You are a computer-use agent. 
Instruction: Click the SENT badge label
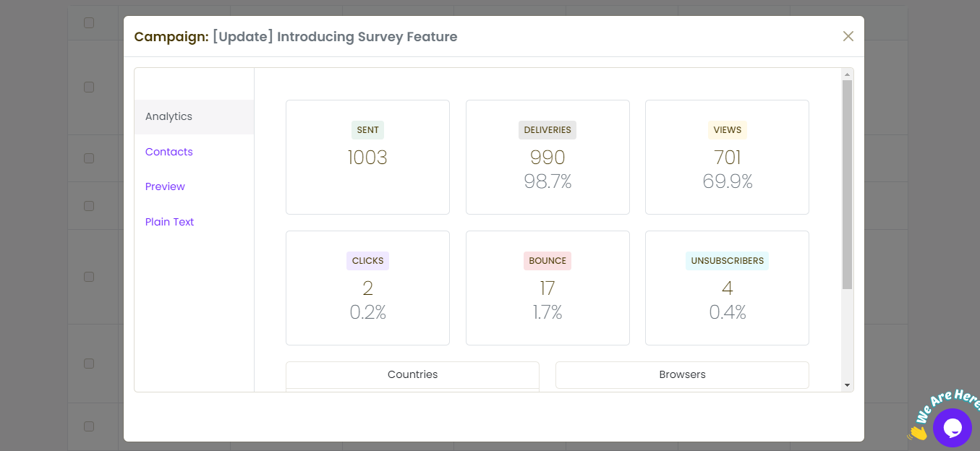tap(367, 130)
